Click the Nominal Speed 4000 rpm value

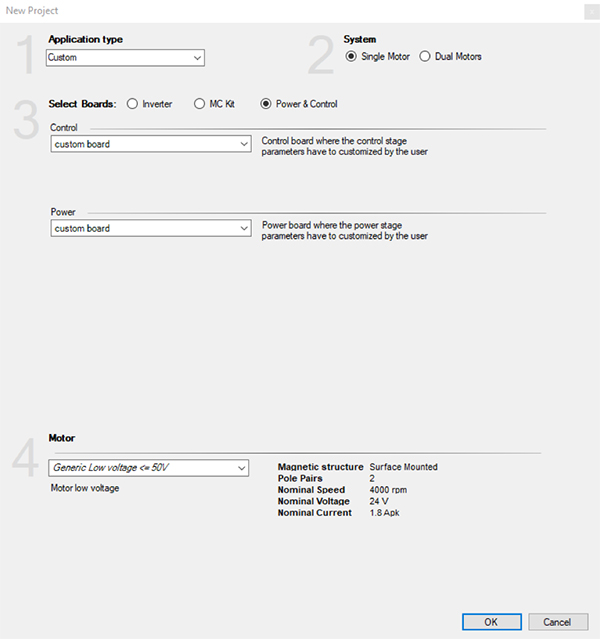coord(388,490)
